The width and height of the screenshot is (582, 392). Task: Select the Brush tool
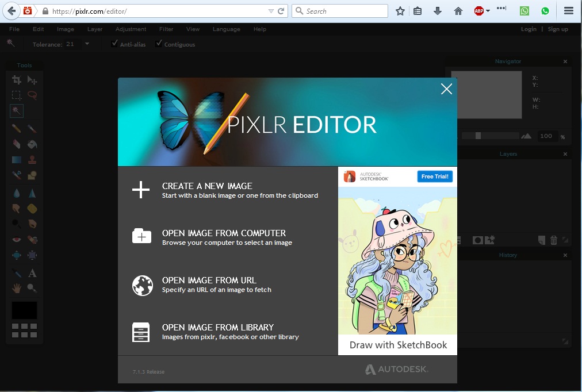pos(32,129)
